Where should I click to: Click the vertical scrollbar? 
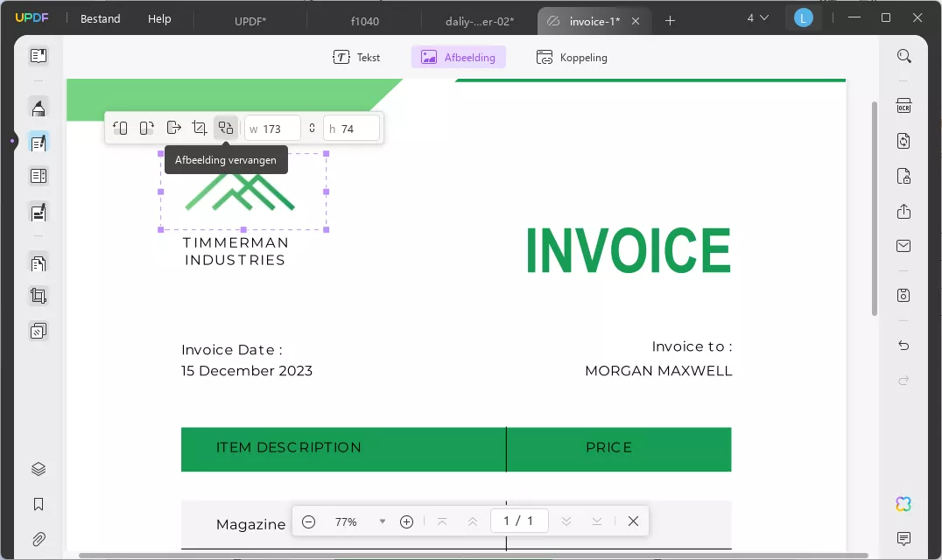(x=874, y=208)
